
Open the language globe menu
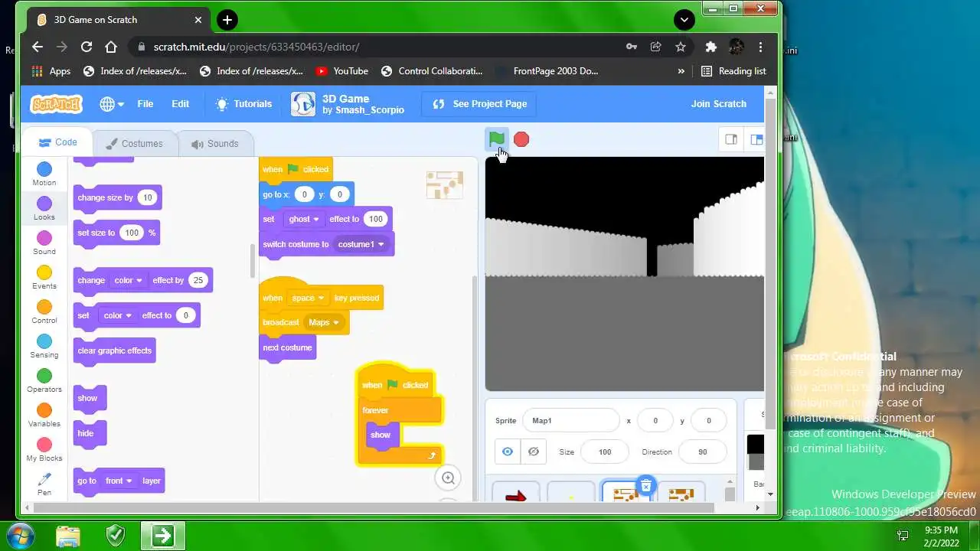click(x=112, y=104)
